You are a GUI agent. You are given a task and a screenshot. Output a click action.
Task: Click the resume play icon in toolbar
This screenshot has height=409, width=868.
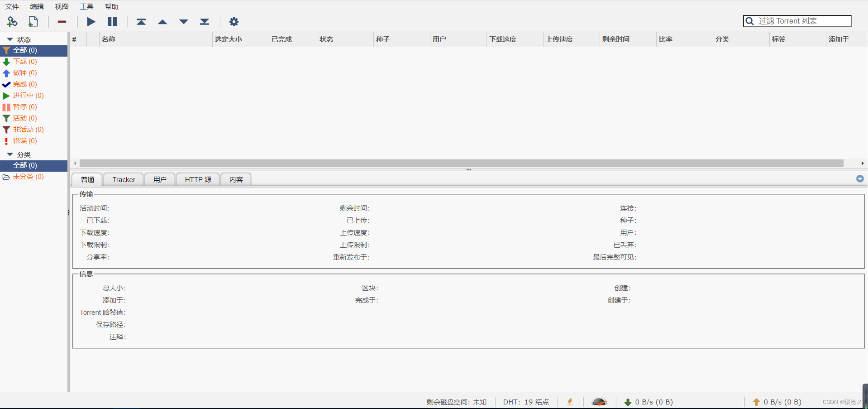(91, 21)
